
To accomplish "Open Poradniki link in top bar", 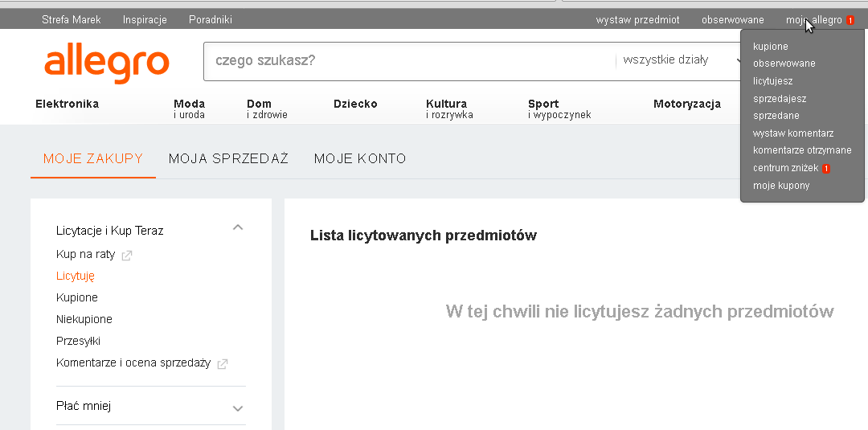I will point(211,20).
